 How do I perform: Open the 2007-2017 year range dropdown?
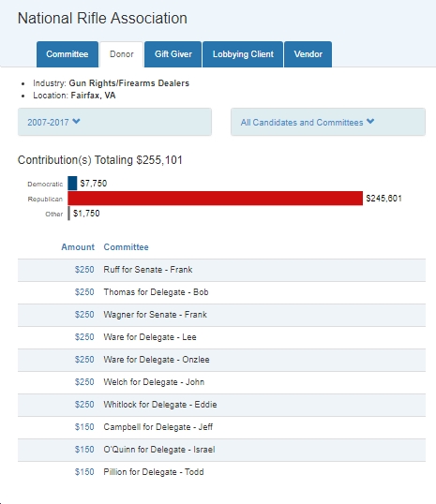(114, 122)
